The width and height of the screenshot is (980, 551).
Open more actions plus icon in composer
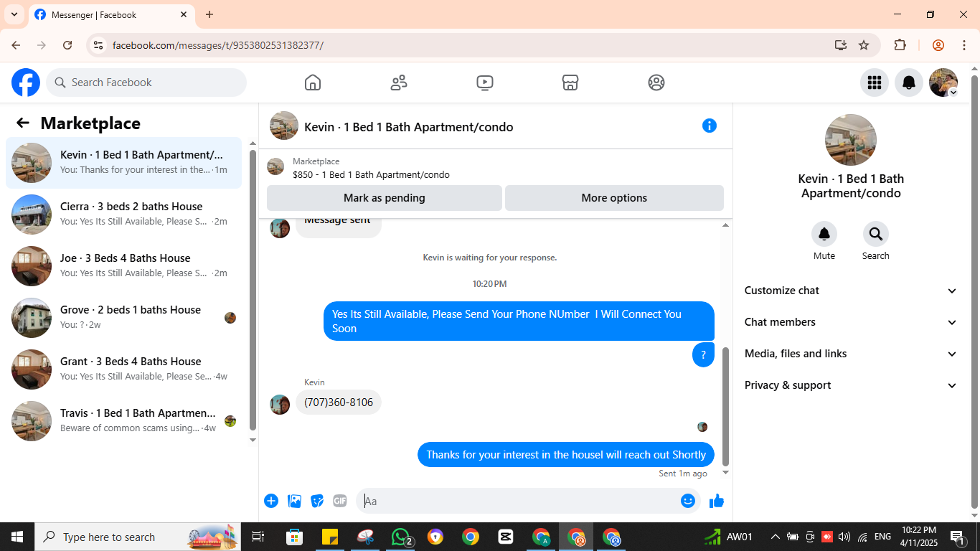click(271, 501)
